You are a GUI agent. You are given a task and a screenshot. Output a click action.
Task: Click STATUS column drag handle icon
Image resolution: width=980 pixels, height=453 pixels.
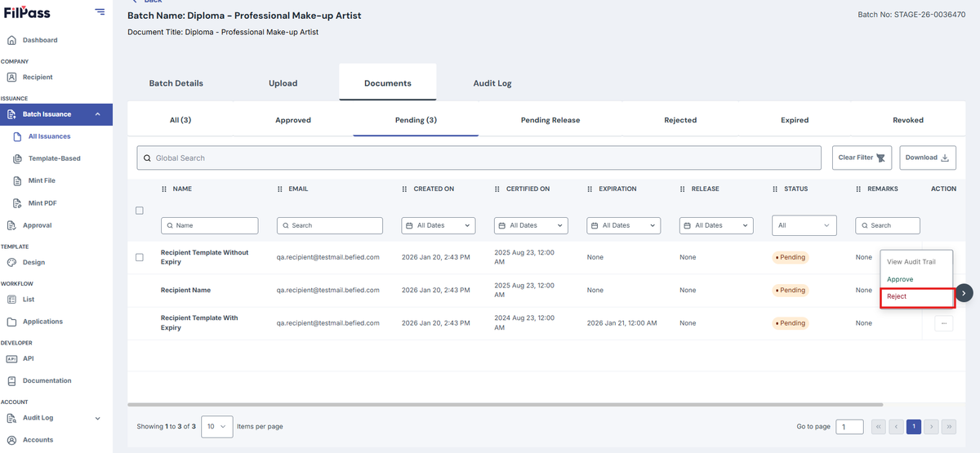(x=775, y=189)
